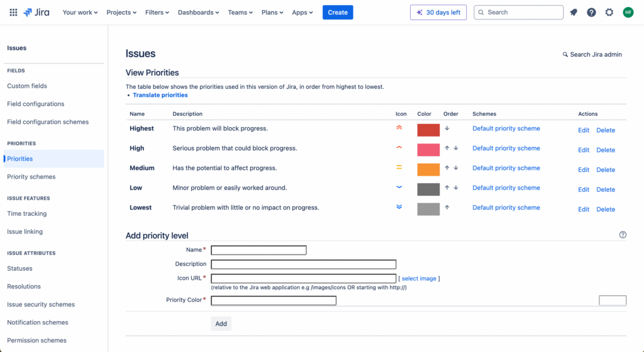Click the dark gray Low color swatch
This screenshot has width=644, height=352.
click(428, 189)
